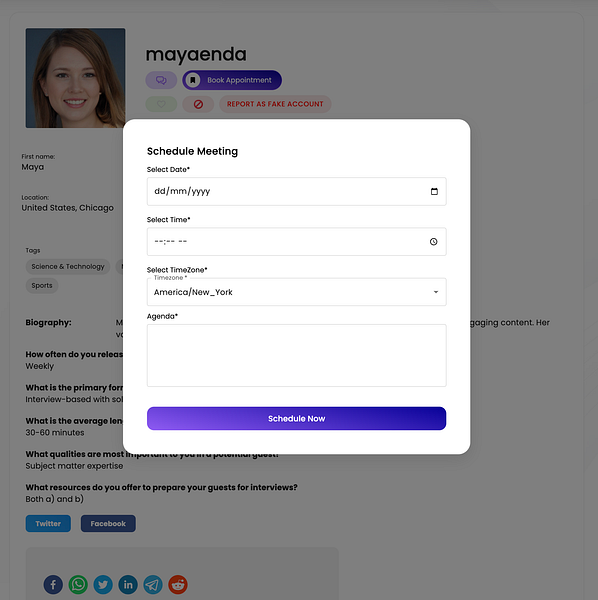Viewport: 598px width, 600px height.
Task: Open the blue Twitter profile link button
Action: click(48, 523)
